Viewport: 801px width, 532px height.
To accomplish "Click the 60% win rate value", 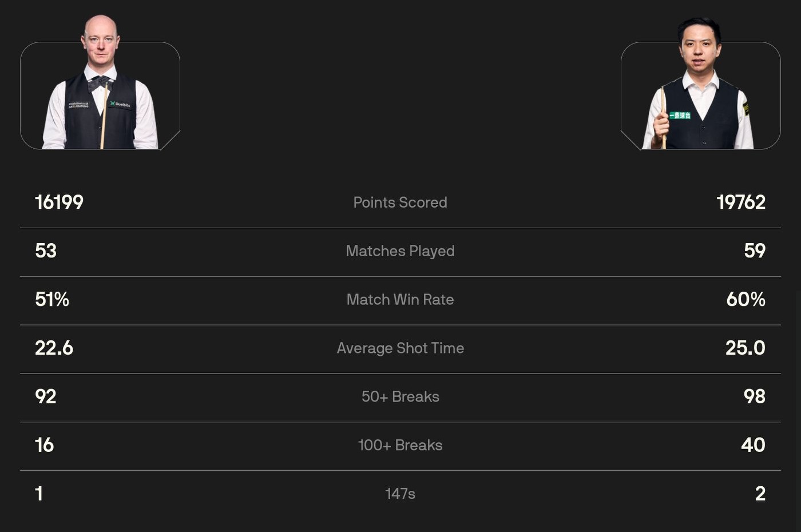I will pos(746,300).
